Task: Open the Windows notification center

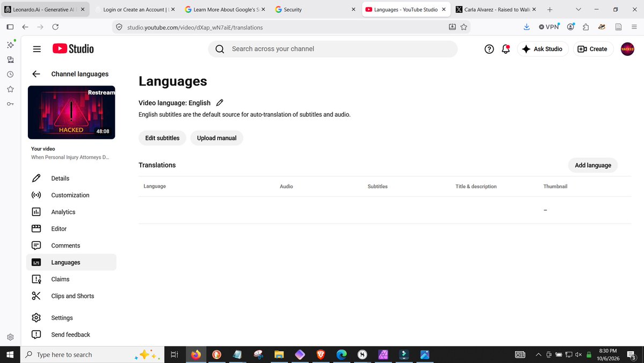Action: 631,355
